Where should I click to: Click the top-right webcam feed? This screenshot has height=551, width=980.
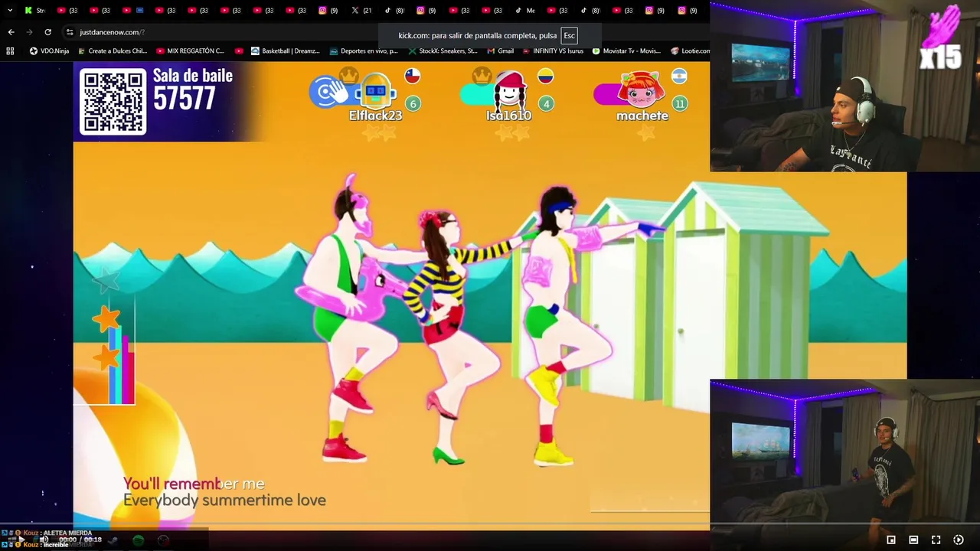coord(844,86)
